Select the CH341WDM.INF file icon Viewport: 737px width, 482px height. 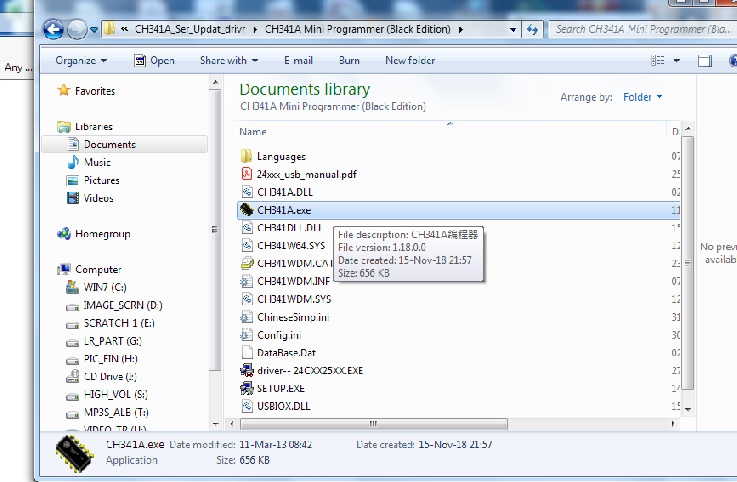247,281
